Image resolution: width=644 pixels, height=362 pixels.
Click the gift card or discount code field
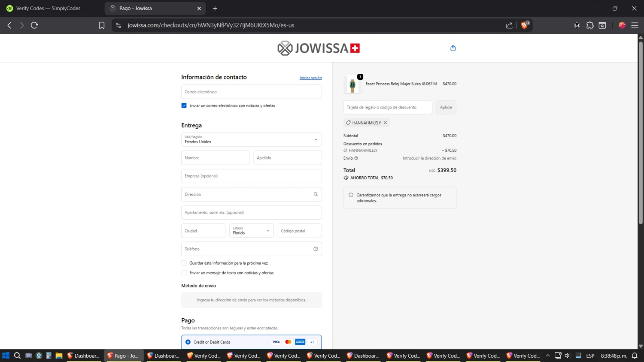tap(388, 107)
